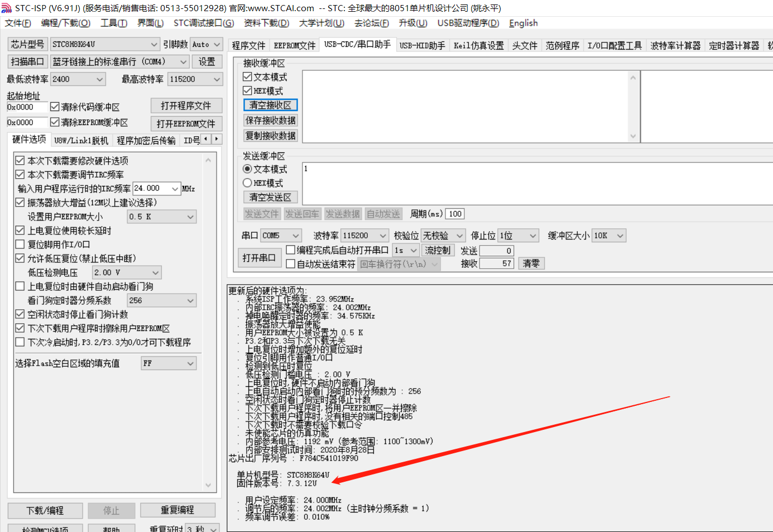Enable 编程完成后自动打开串口 checkbox

pyautogui.click(x=291, y=250)
